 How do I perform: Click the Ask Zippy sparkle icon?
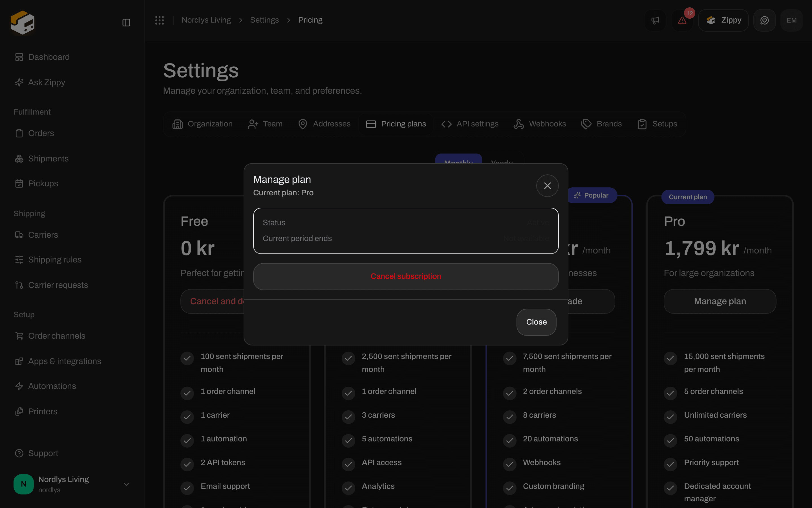[19, 82]
